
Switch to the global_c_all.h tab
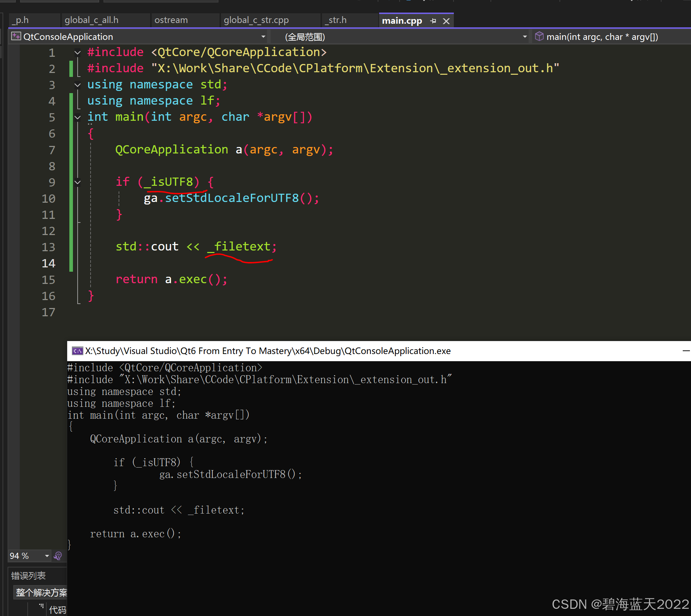(92, 20)
